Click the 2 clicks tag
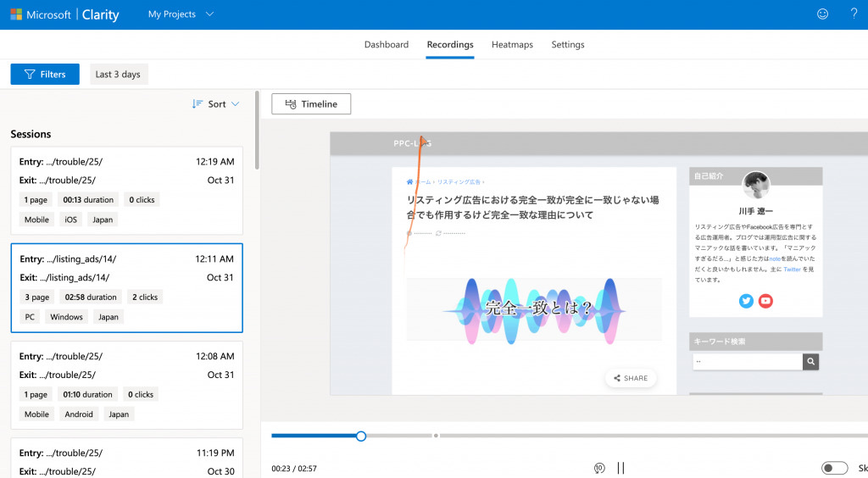The image size is (868, 478). [x=145, y=297]
